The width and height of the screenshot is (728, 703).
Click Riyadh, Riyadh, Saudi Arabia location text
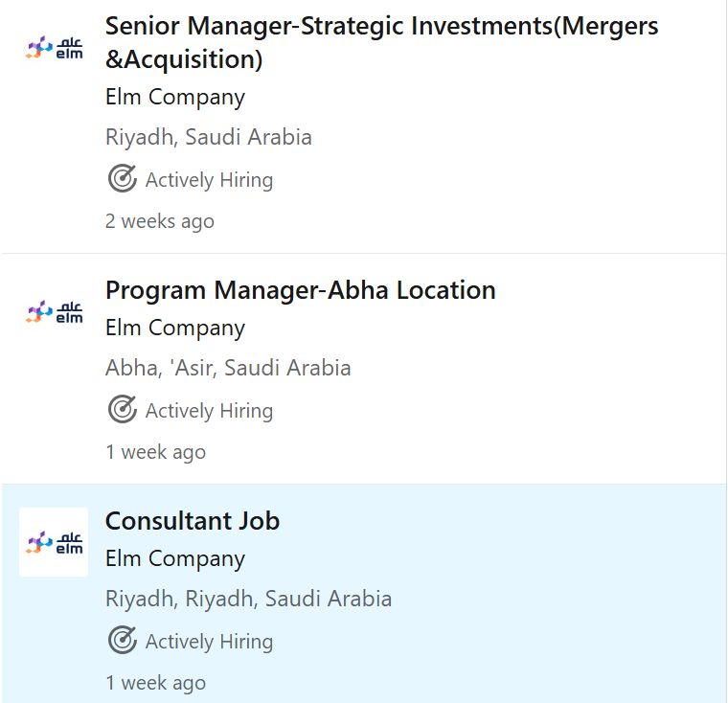248,599
